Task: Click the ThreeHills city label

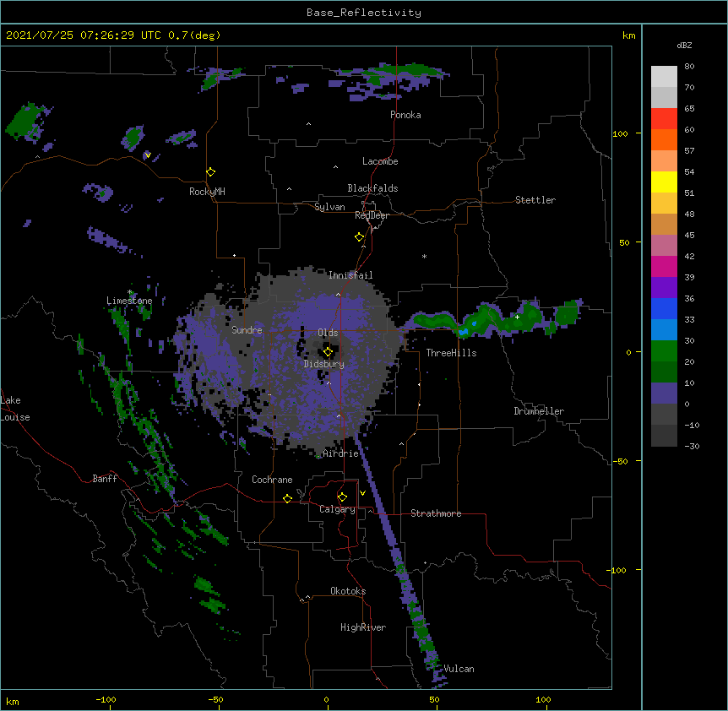Action: (451, 353)
